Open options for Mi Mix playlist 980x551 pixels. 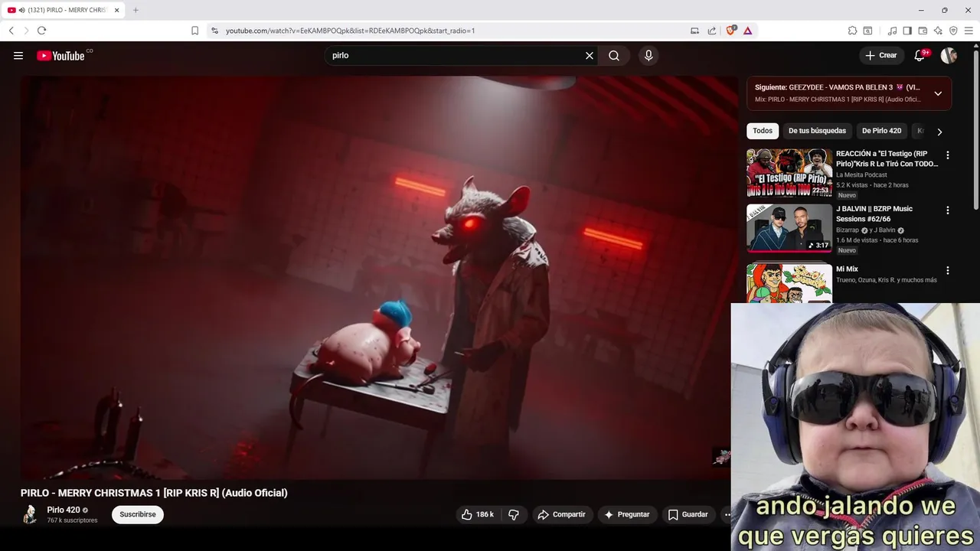948,270
